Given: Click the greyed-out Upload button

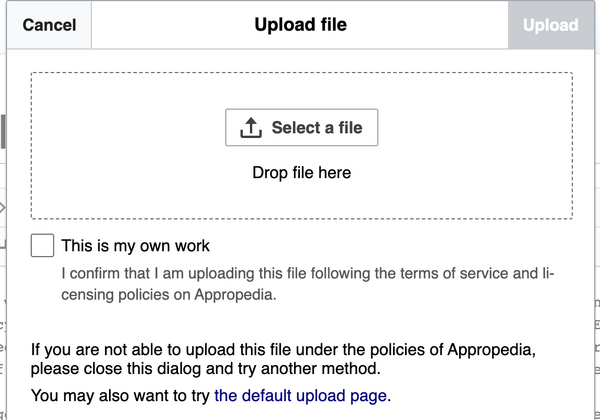Looking at the screenshot, I should [x=551, y=25].
